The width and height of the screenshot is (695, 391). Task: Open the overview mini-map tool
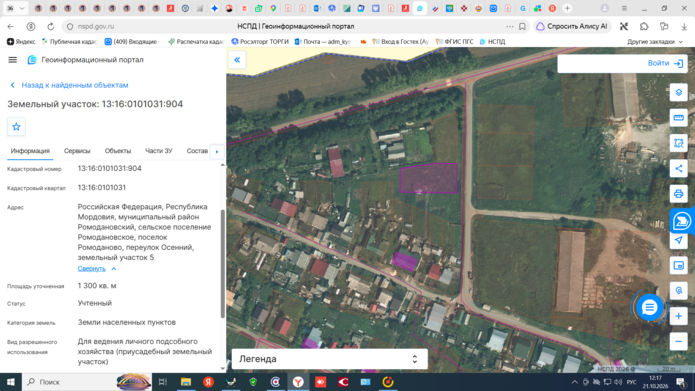(x=678, y=266)
